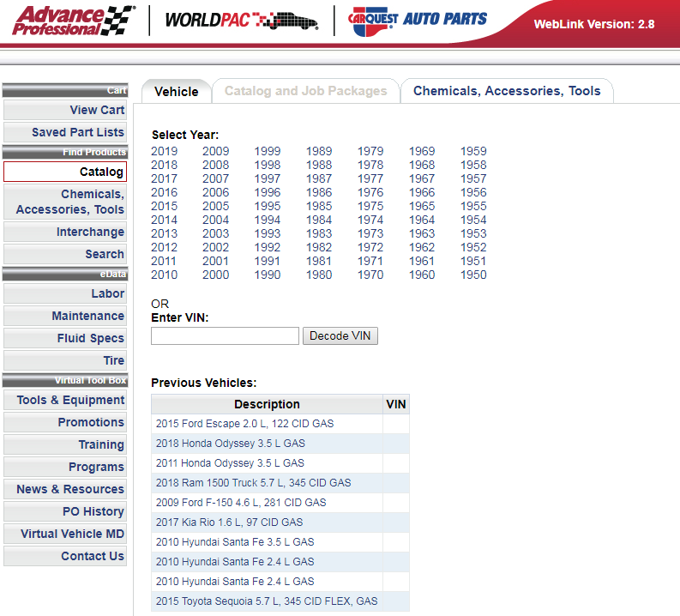
Task: Open Training
Action: click(x=65, y=444)
